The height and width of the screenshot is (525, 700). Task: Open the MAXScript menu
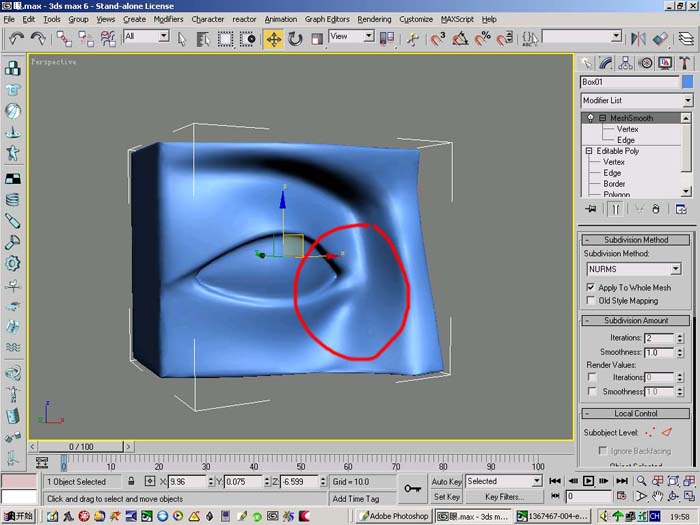[457, 19]
